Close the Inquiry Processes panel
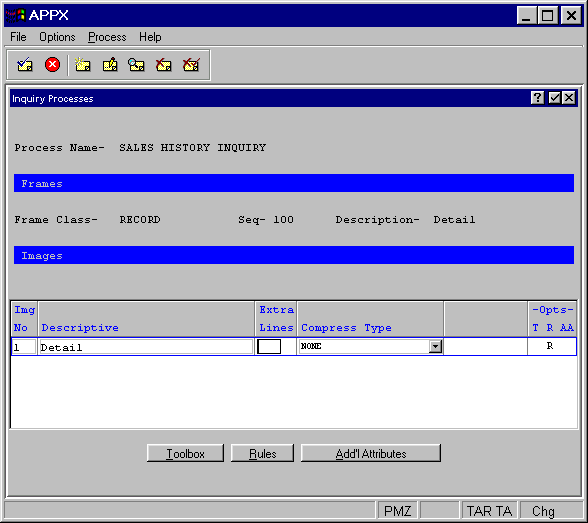This screenshot has width=588, height=523. click(x=569, y=98)
